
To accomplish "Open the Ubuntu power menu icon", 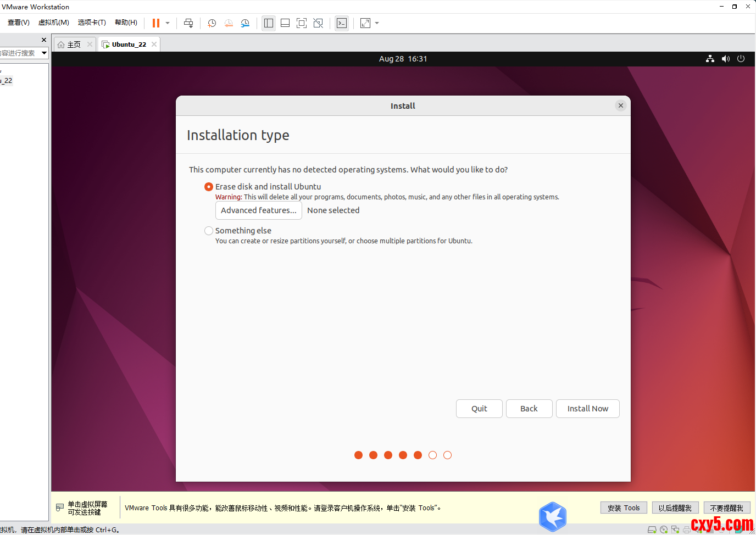I will pyautogui.click(x=741, y=59).
